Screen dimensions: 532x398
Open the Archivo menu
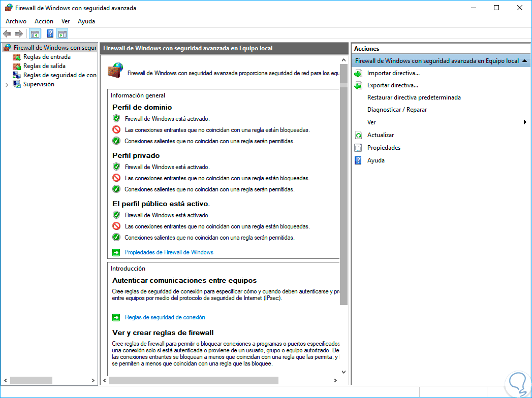(16, 21)
